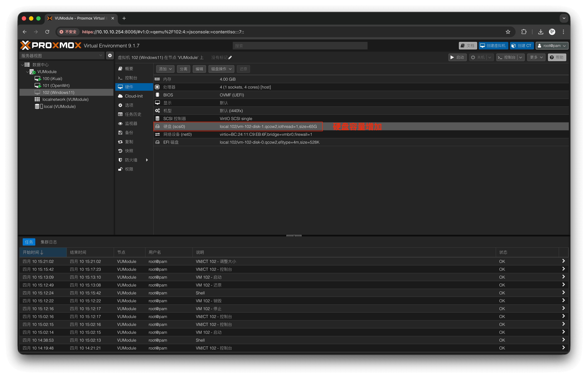Collapse the 数据中心 tree node

point(23,65)
